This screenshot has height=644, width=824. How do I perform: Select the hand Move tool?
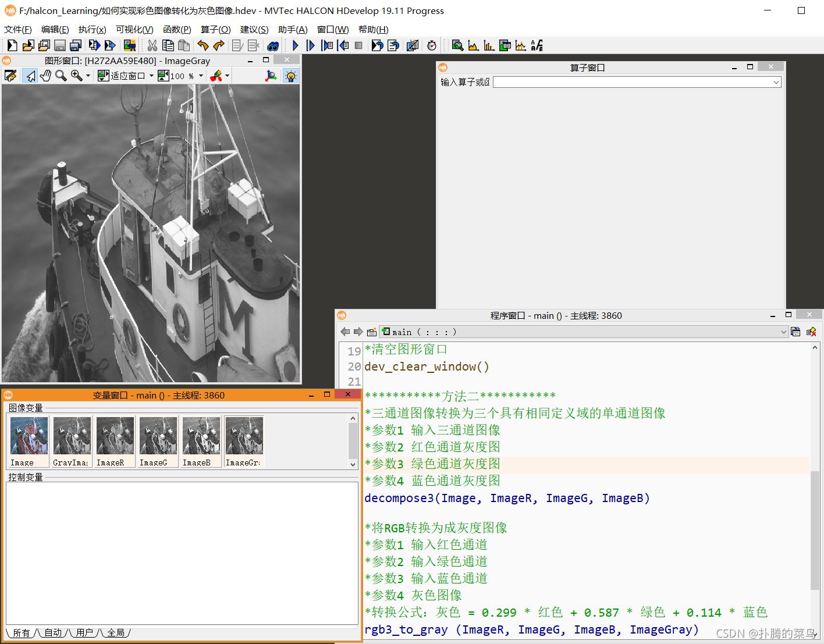pyautogui.click(x=45, y=76)
